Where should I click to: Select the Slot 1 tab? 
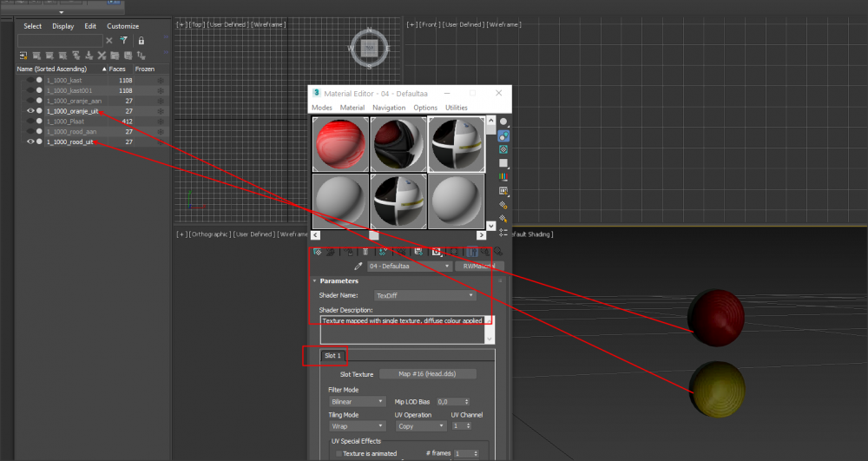point(333,356)
